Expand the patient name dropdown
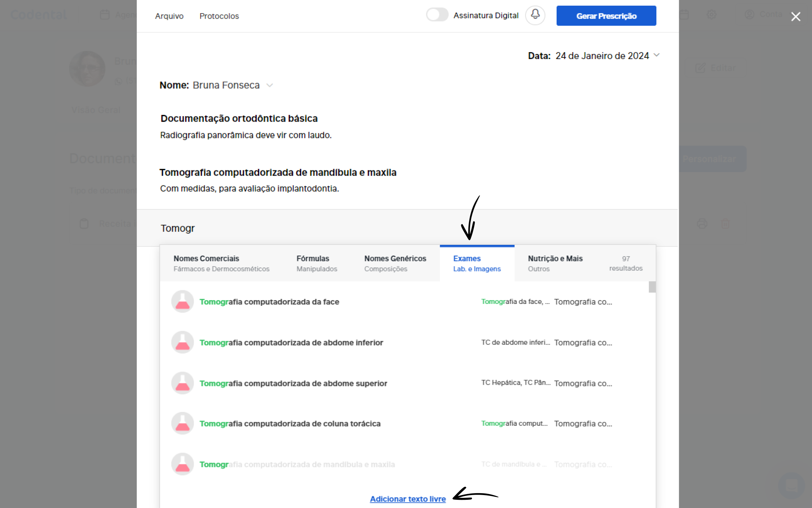 tap(270, 85)
